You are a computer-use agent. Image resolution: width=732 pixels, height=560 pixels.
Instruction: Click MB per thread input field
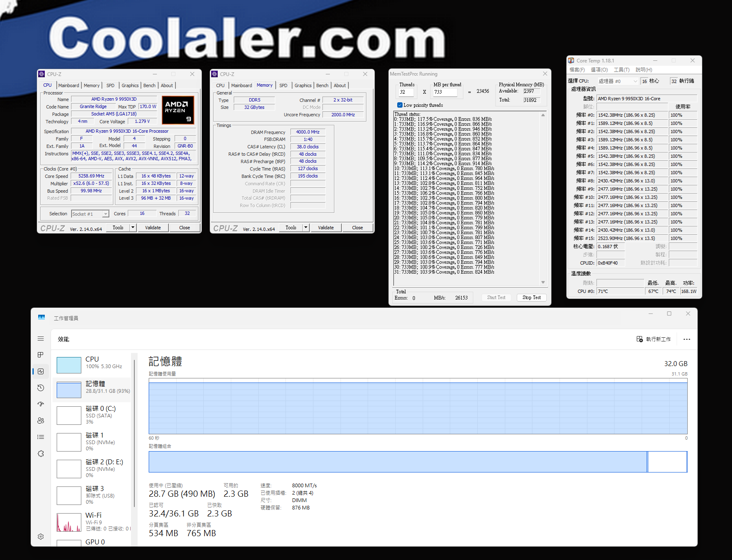coord(445,92)
